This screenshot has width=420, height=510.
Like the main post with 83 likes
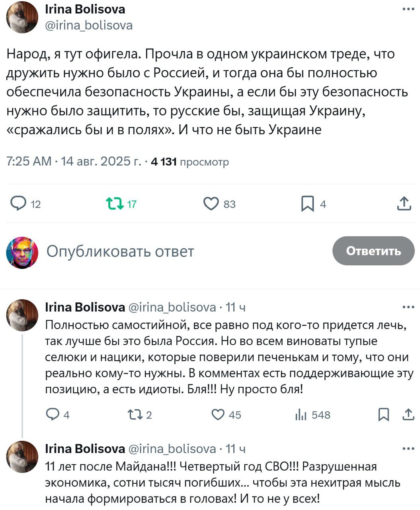tap(211, 204)
